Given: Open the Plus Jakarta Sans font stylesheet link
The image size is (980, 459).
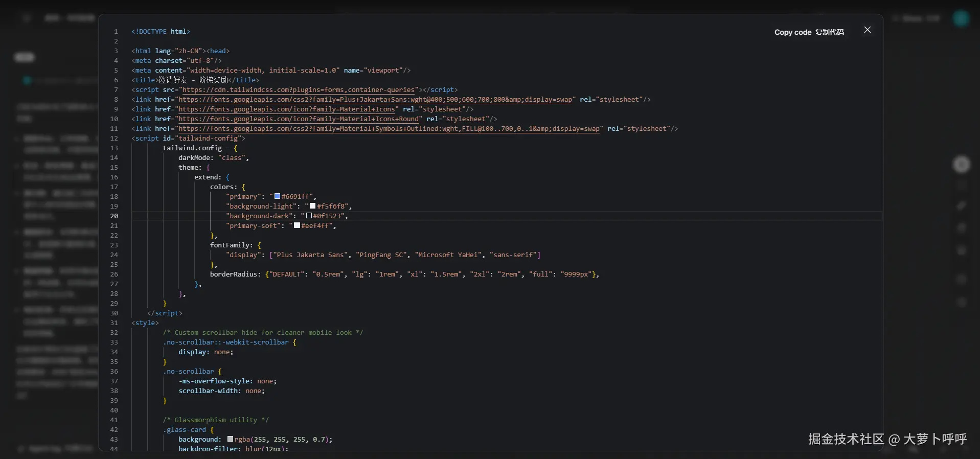Looking at the screenshot, I should (375, 100).
